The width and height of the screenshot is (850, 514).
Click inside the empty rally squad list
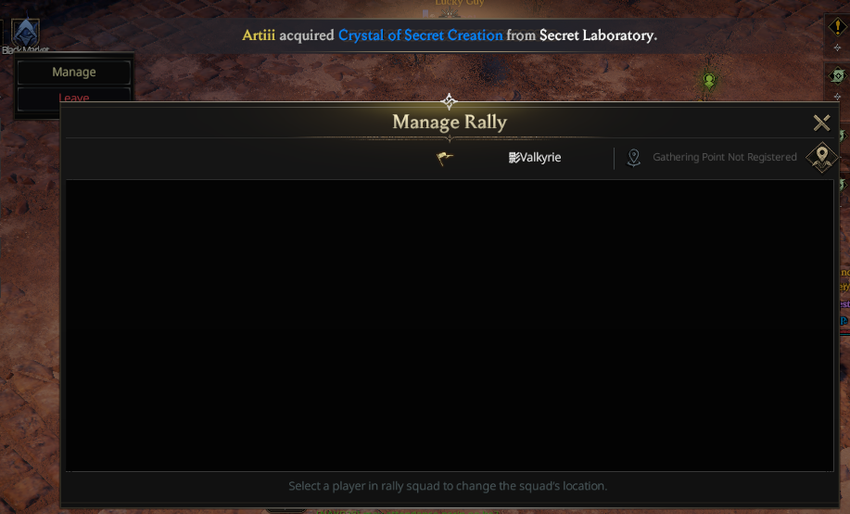[449, 325]
